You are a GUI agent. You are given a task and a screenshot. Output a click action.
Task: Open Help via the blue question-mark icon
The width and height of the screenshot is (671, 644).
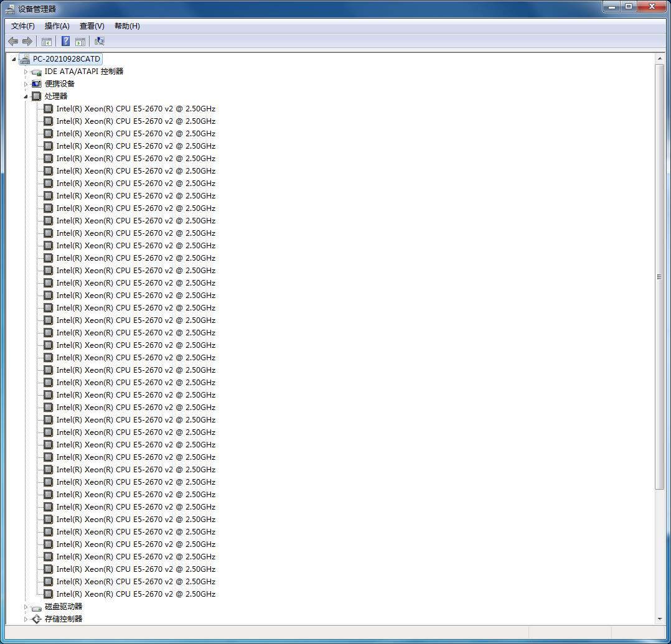pyautogui.click(x=65, y=41)
